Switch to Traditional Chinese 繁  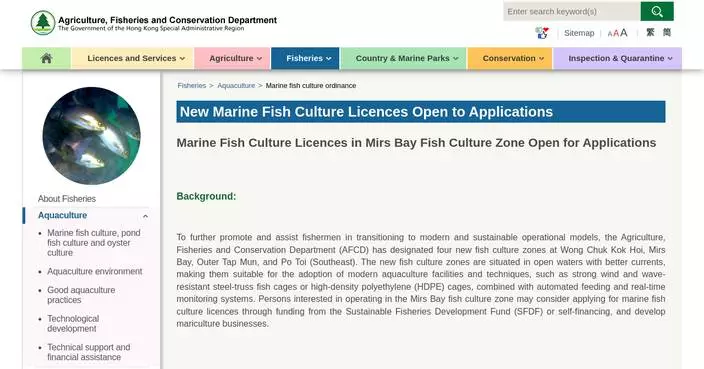650,32
